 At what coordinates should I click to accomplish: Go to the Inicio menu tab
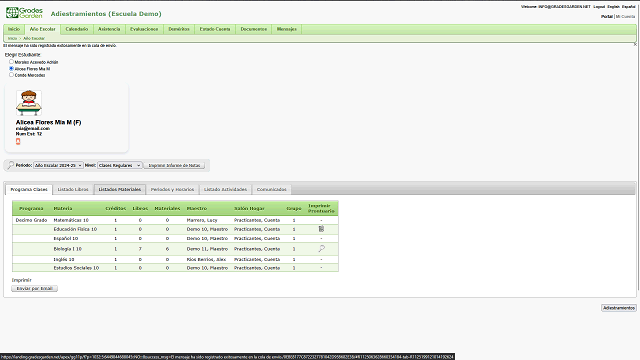14,29
